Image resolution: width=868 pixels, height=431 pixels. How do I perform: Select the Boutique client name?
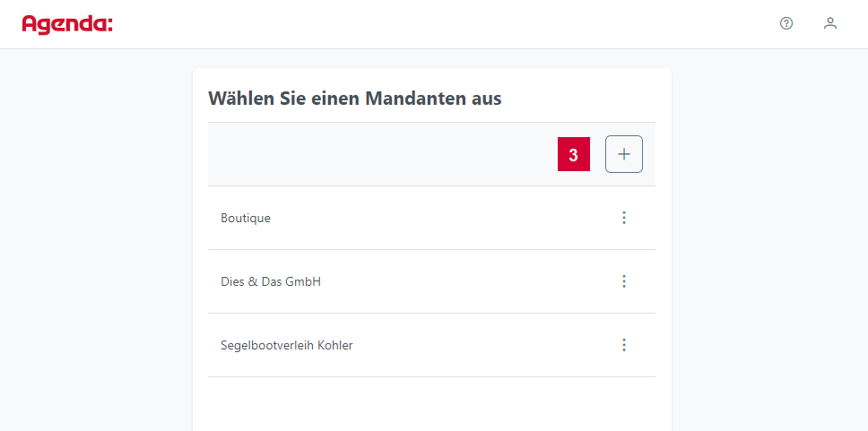point(245,218)
